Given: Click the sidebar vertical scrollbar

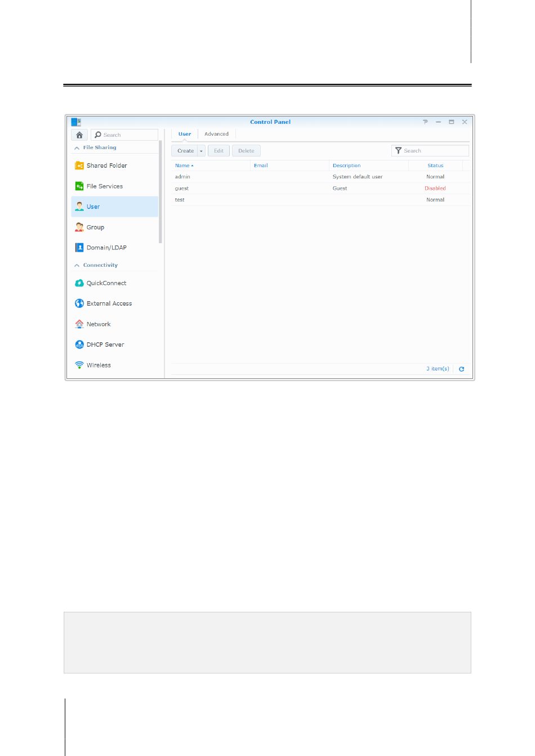Looking at the screenshot, I should pyautogui.click(x=160, y=191).
